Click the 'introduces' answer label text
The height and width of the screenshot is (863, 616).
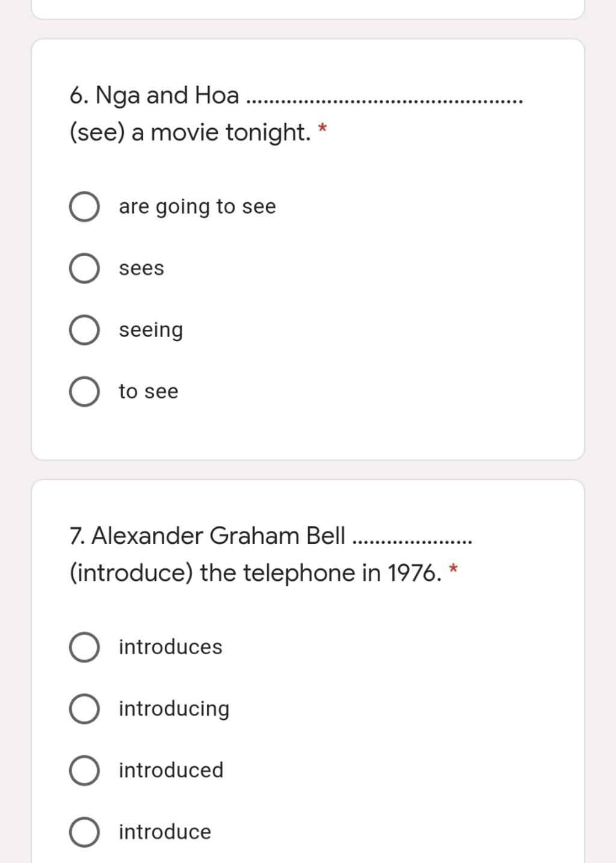tap(171, 647)
